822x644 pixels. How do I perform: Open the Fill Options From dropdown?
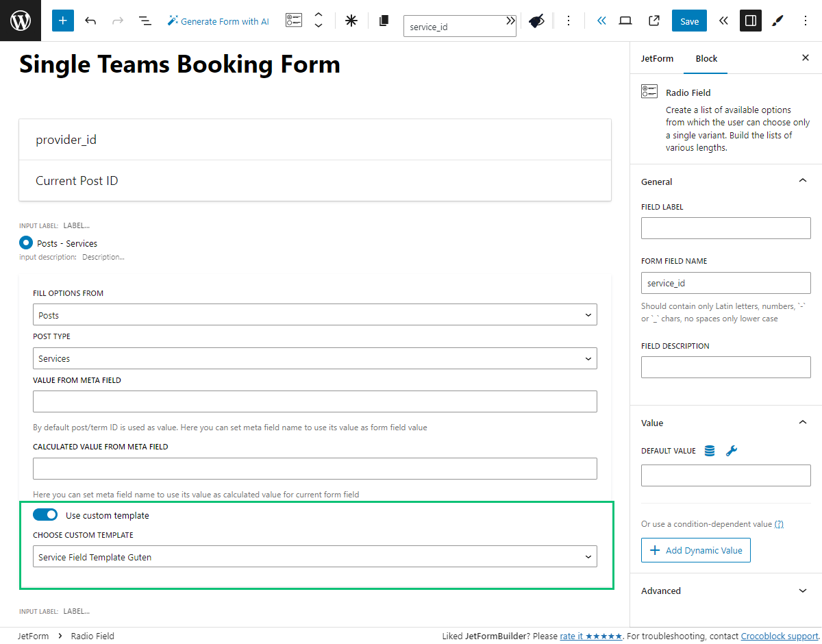coord(314,314)
